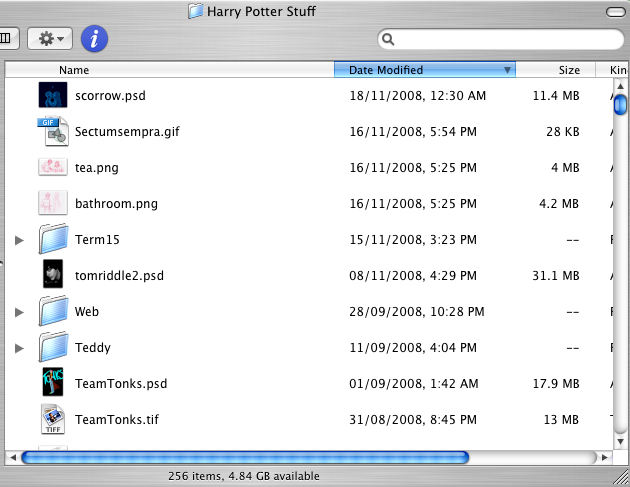
Task: Sort list by Kind column
Action: [x=612, y=70]
